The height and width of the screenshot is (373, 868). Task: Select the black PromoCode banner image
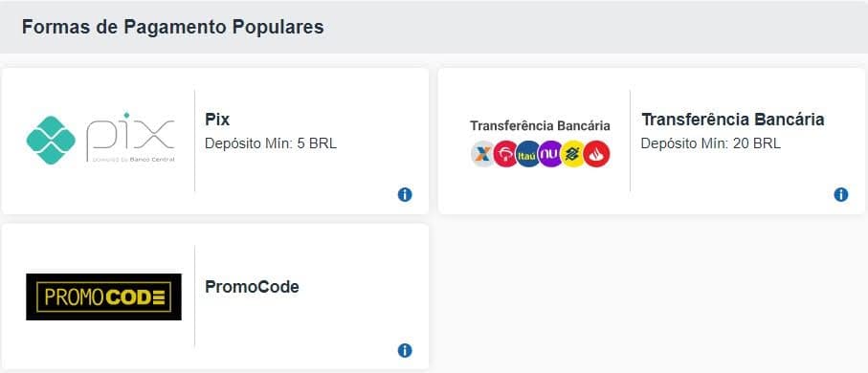[x=103, y=296]
